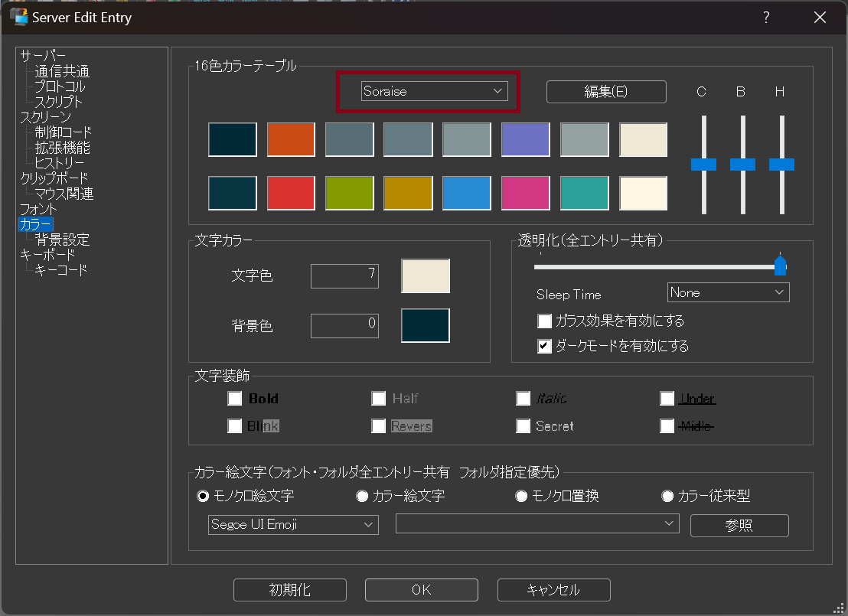Open the Segoe UI Emoji font dropdown

point(292,524)
